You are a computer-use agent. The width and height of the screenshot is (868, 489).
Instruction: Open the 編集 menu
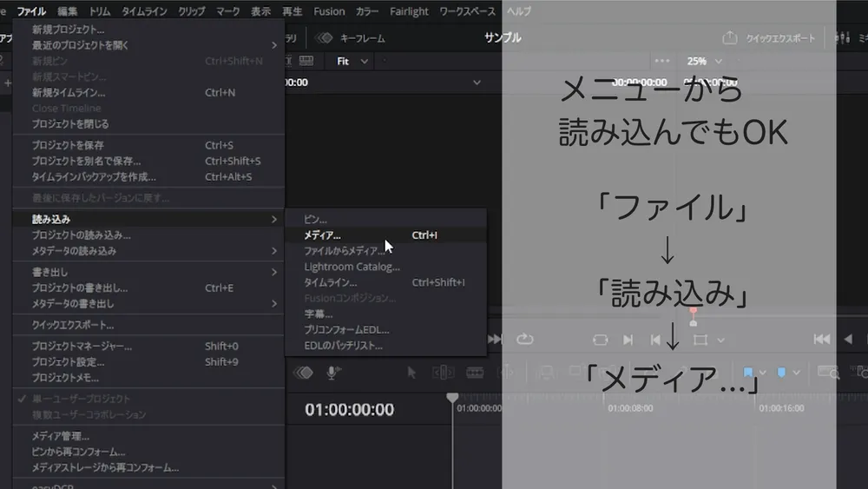pyautogui.click(x=68, y=11)
